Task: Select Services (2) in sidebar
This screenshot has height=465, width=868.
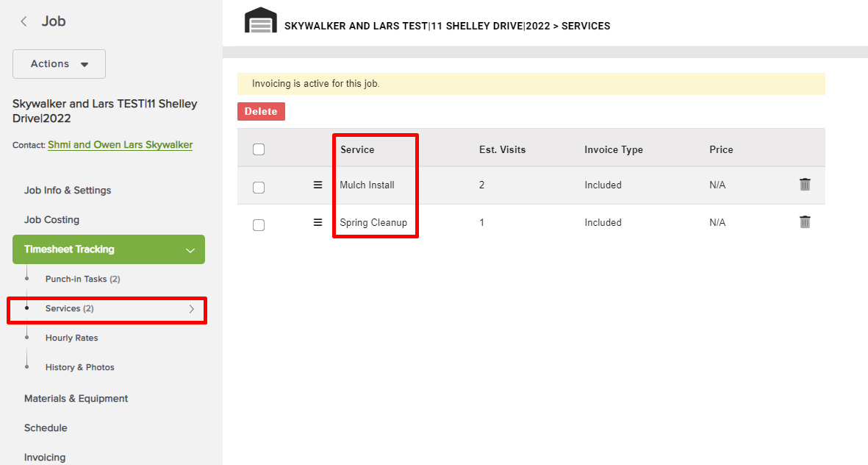Action: [x=69, y=308]
